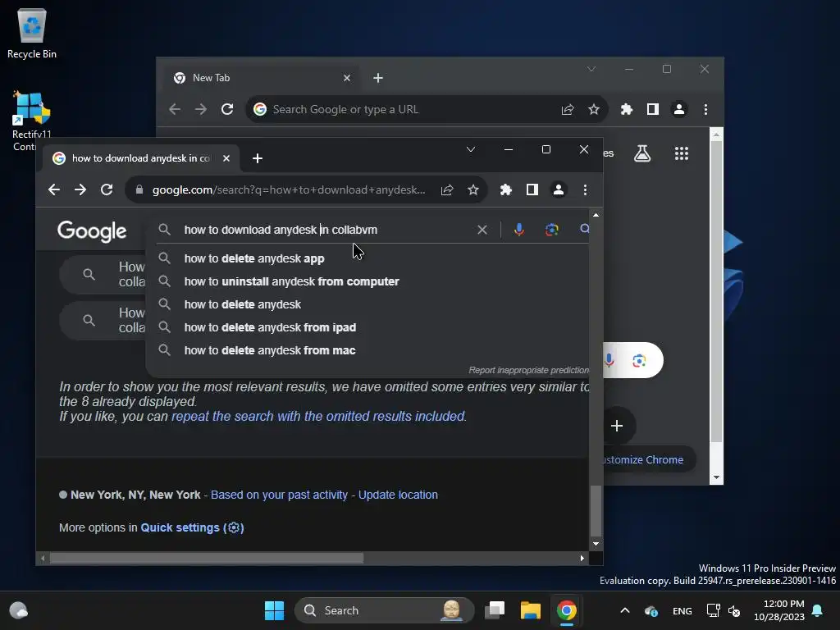Open a new tab in front window
Screen dimensions: 840x630
[x=257, y=158]
